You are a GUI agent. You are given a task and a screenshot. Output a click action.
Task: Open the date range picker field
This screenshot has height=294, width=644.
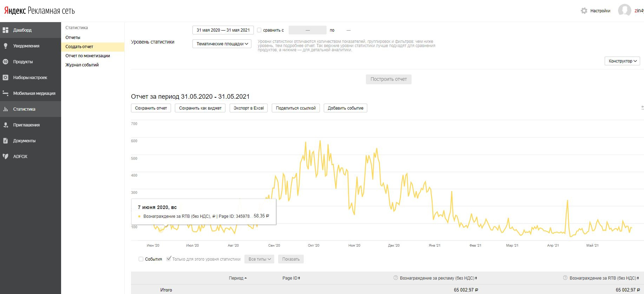click(223, 30)
